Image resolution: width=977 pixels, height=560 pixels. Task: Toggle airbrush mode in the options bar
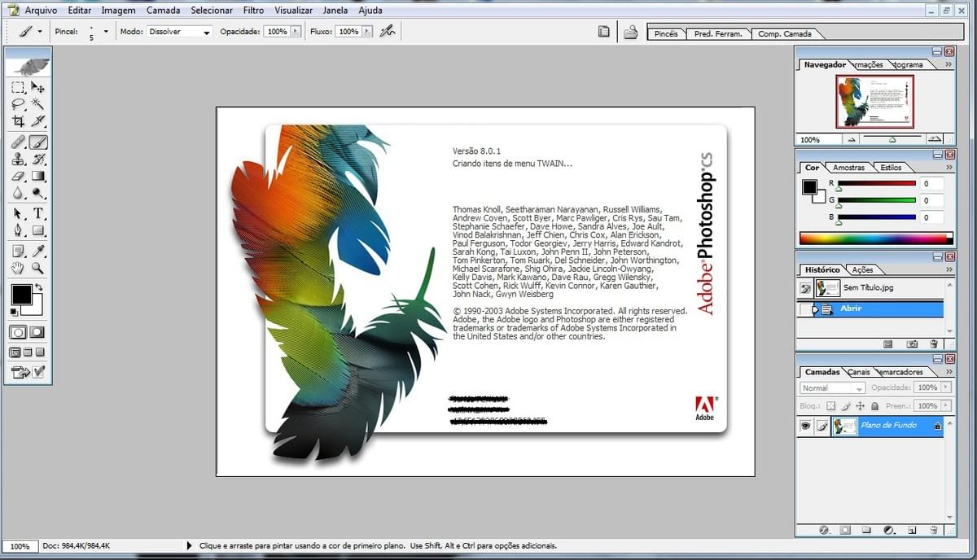click(387, 31)
